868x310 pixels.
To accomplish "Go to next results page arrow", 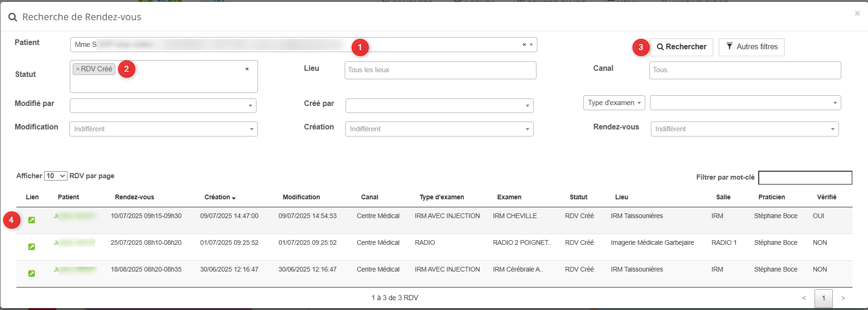I will pos(843,298).
